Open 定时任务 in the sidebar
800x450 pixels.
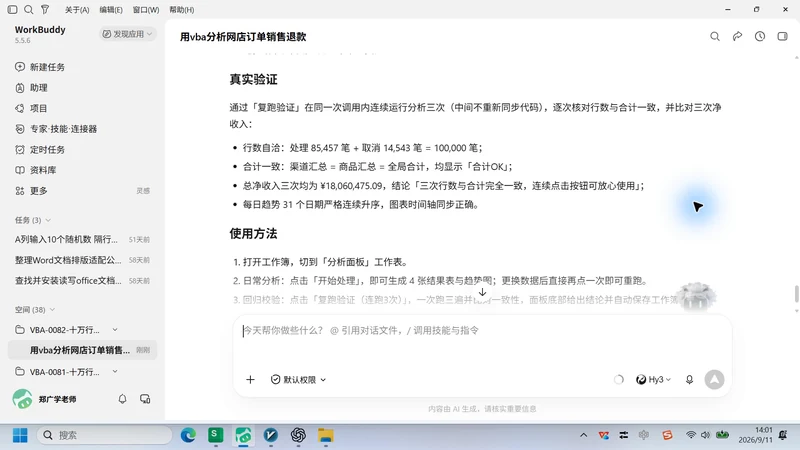point(47,149)
